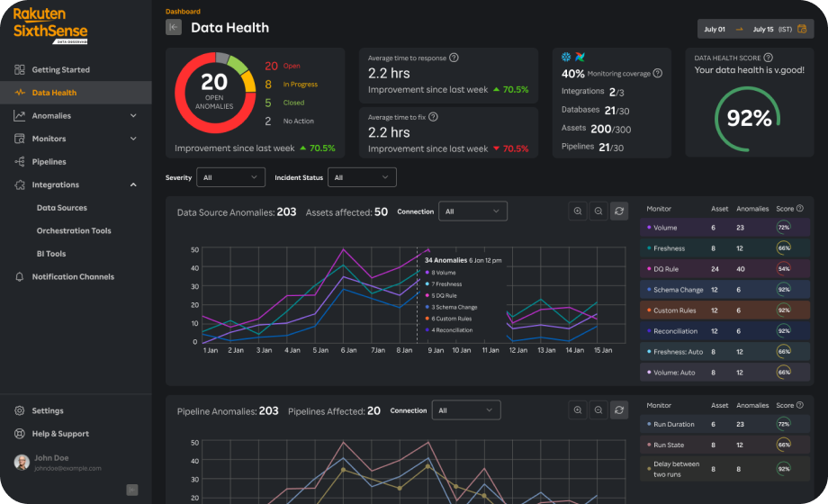The height and width of the screenshot is (504, 828).
Task: Click the Custom Rules monitor row
Action: coord(724,310)
